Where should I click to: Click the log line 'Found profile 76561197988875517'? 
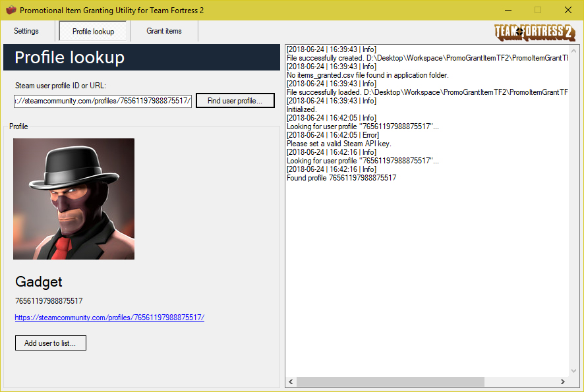tap(341, 178)
